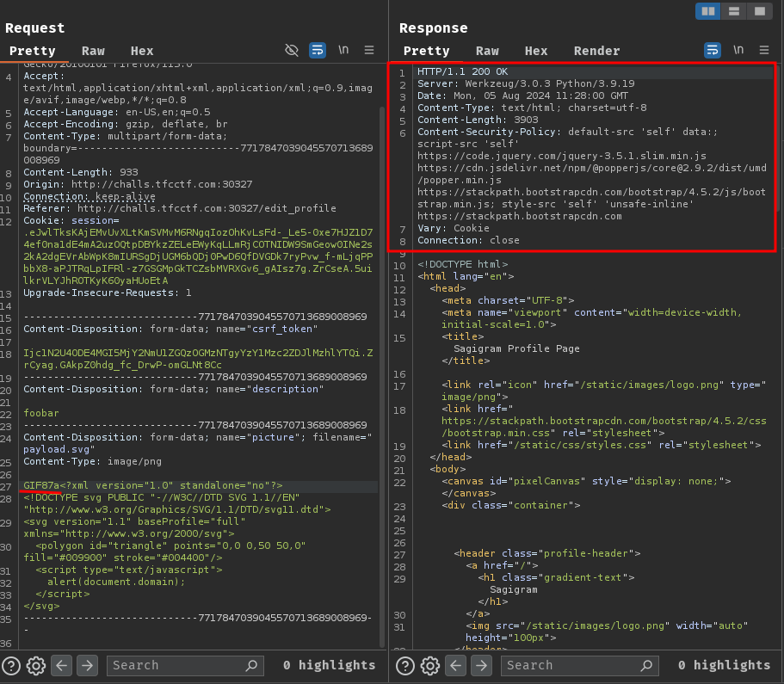The height and width of the screenshot is (684, 784).
Task: Click the 'Accept-Language: en-US,en;q=0.5' line
Action: click(x=117, y=113)
